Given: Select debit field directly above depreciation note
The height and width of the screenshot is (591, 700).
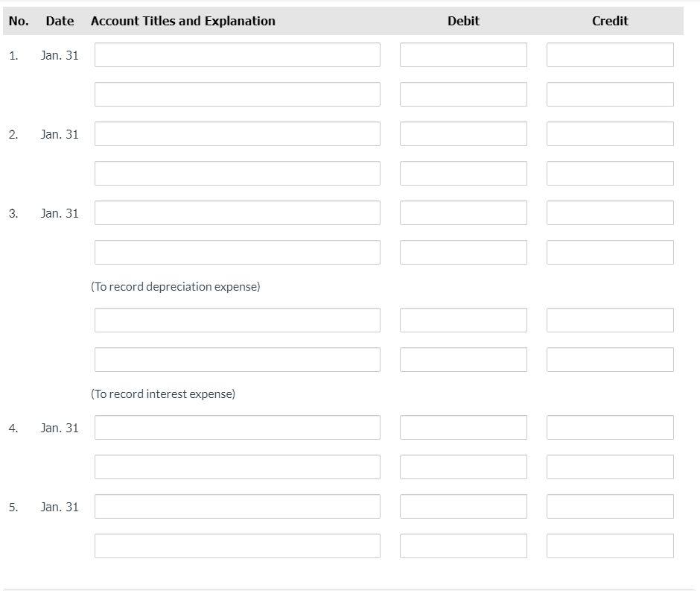Looking at the screenshot, I should pyautogui.click(x=463, y=253).
